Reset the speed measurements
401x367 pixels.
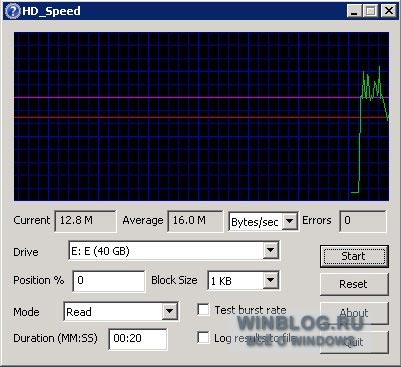tap(354, 284)
